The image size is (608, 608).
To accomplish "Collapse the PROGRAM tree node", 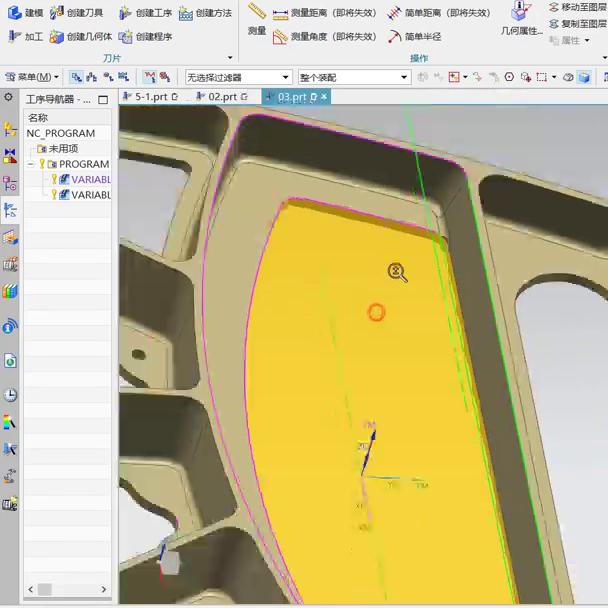I will click(32, 164).
